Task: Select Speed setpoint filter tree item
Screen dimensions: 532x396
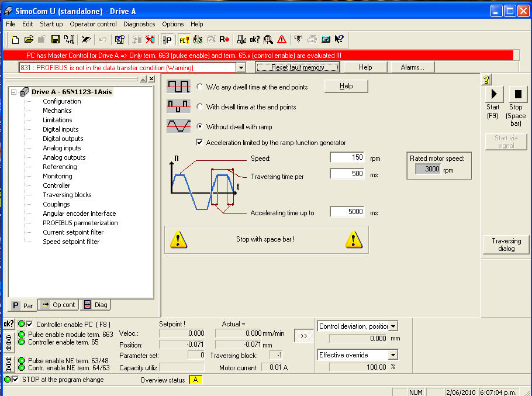Action: (x=71, y=242)
